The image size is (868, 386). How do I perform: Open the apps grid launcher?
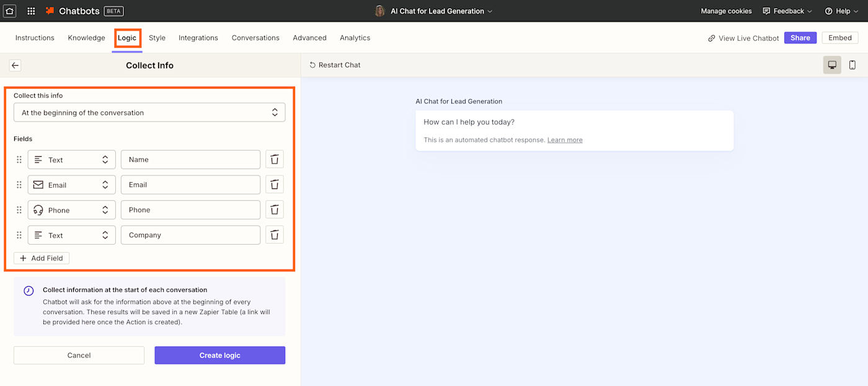coord(31,11)
